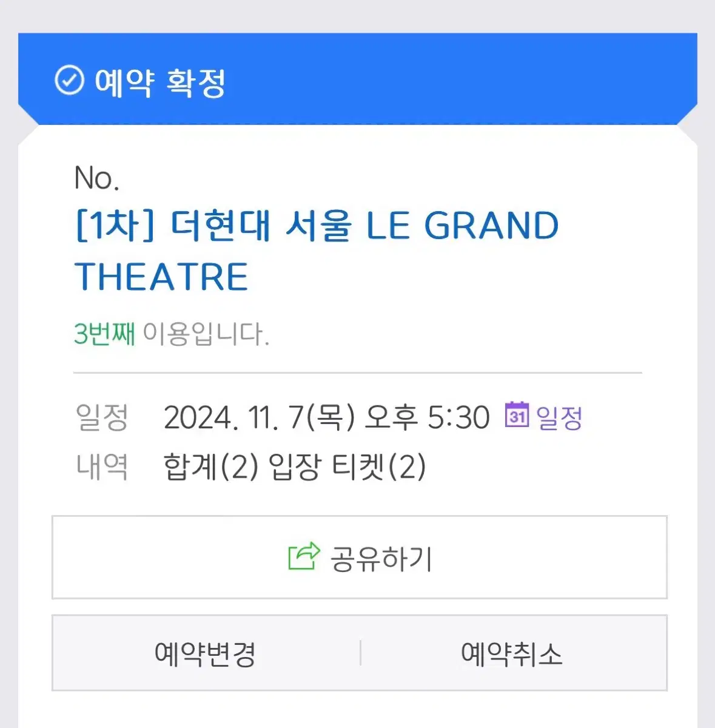Click the gray 일정 row label
This screenshot has width=715, height=728.
pos(102,417)
